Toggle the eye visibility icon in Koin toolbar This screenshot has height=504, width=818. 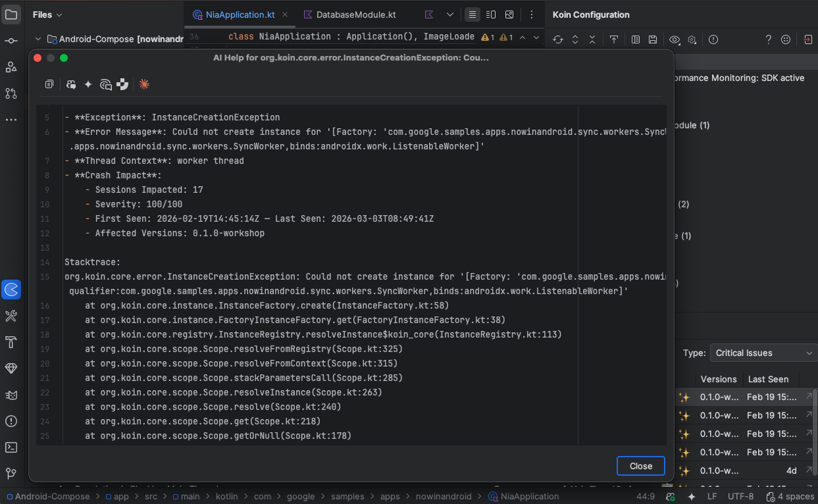(675, 39)
